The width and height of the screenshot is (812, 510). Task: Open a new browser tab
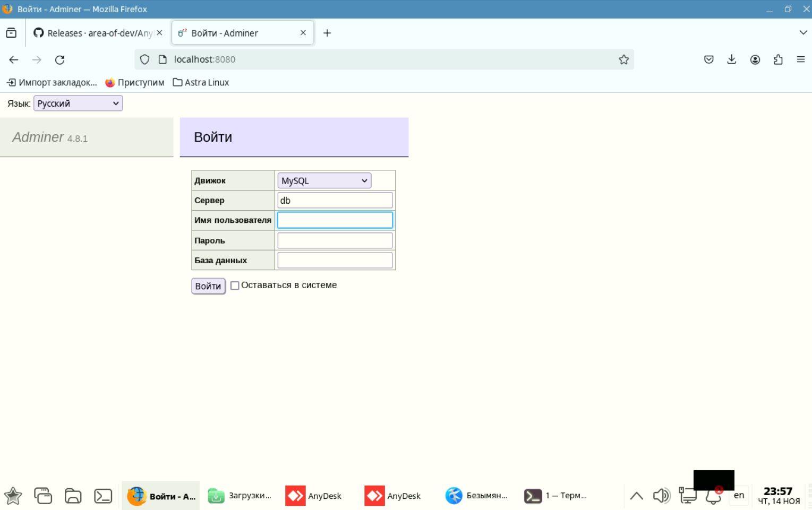[327, 33]
